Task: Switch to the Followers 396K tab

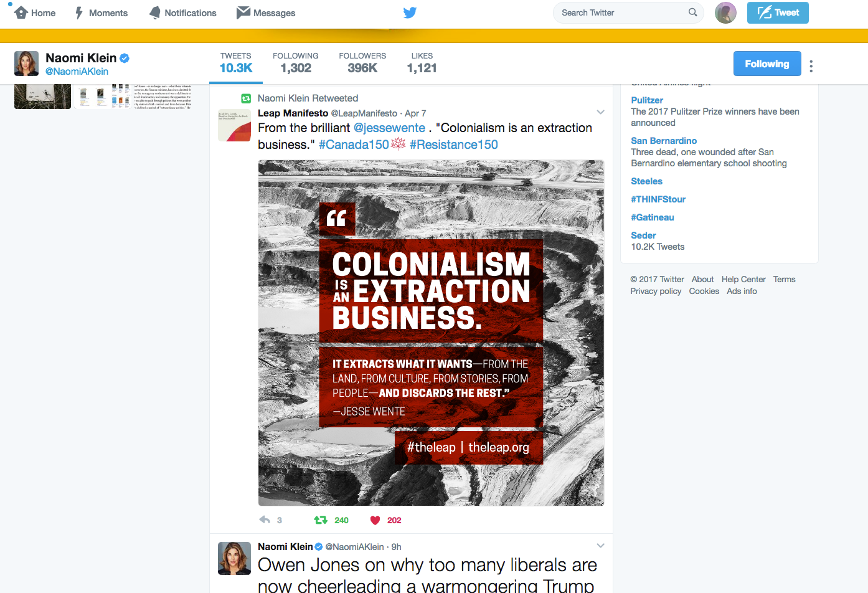Action: coord(362,63)
